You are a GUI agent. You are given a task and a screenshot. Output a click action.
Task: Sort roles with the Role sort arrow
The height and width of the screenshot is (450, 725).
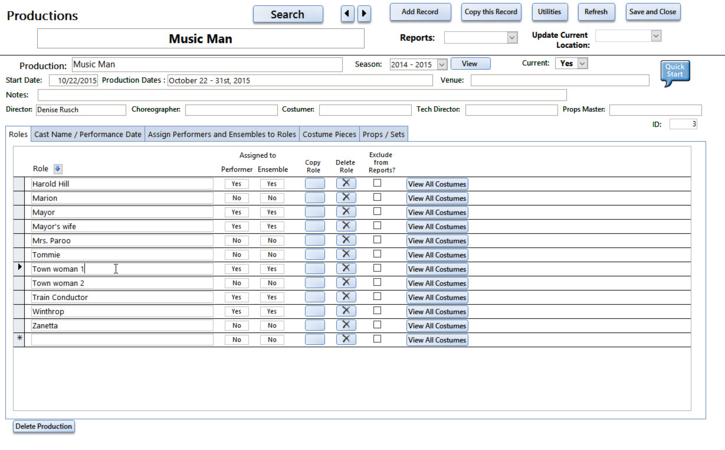pos(58,169)
